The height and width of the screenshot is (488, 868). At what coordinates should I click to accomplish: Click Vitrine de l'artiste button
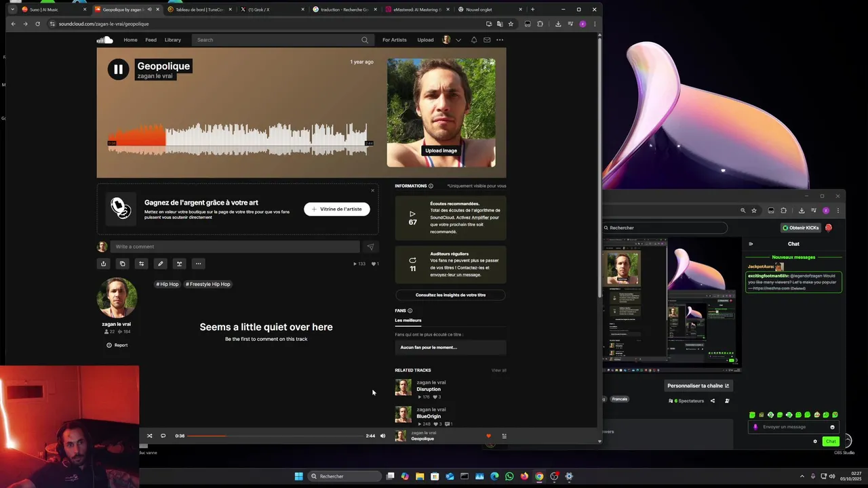(x=336, y=209)
